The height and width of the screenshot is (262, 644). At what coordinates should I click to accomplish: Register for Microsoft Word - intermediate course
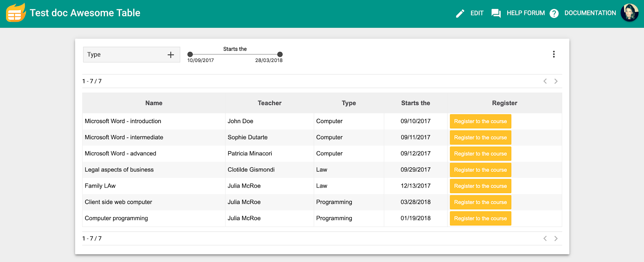481,138
